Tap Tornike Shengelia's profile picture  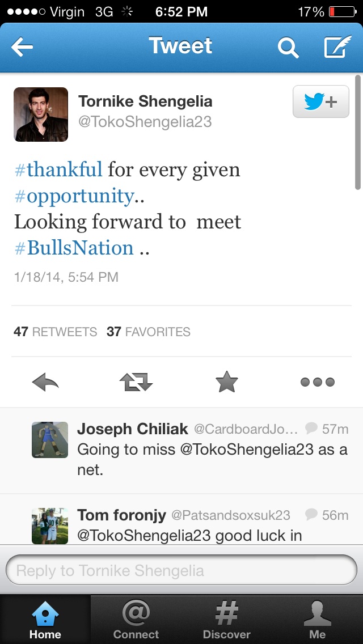click(41, 114)
